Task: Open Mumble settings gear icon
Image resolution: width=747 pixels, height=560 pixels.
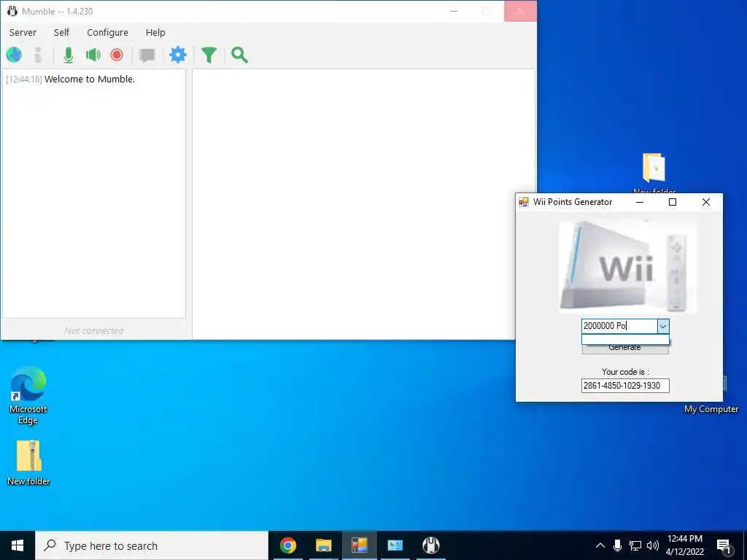Action: 178,55
